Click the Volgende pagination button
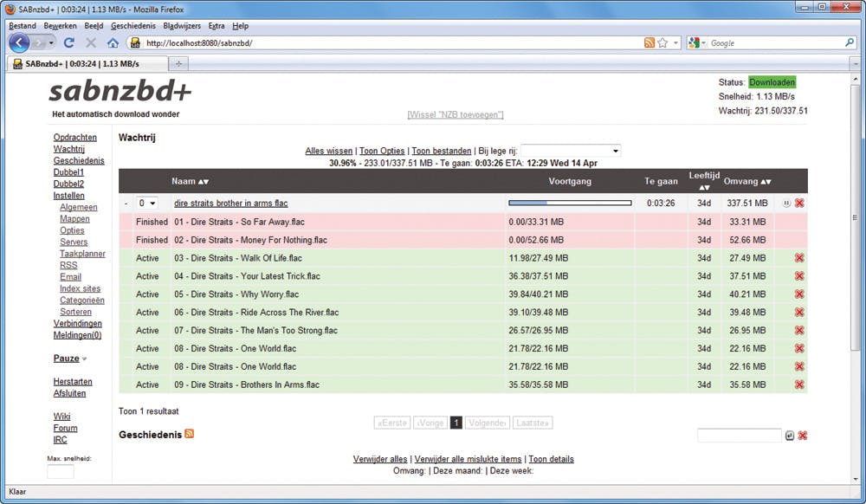Screen dimensions: 866x504 click(x=487, y=423)
